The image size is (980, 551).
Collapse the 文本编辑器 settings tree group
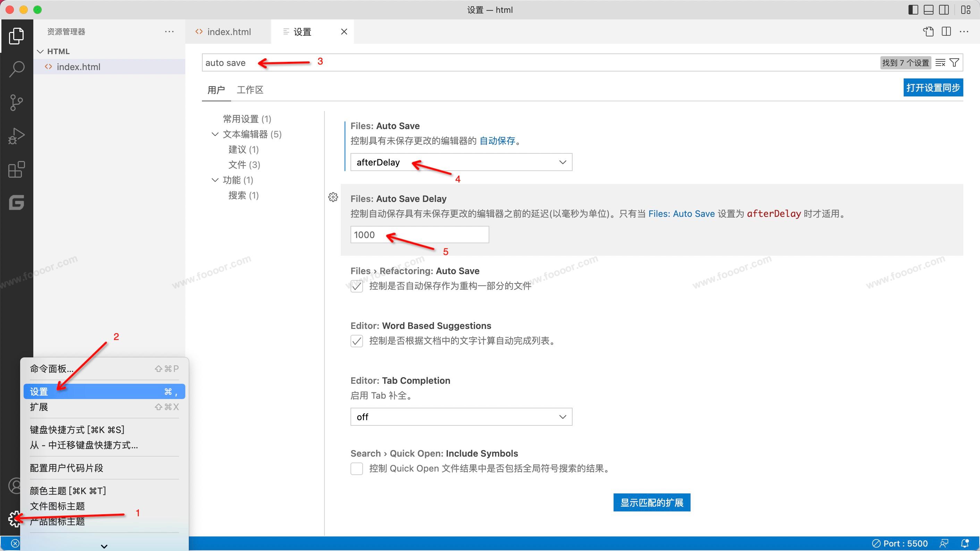click(x=215, y=134)
